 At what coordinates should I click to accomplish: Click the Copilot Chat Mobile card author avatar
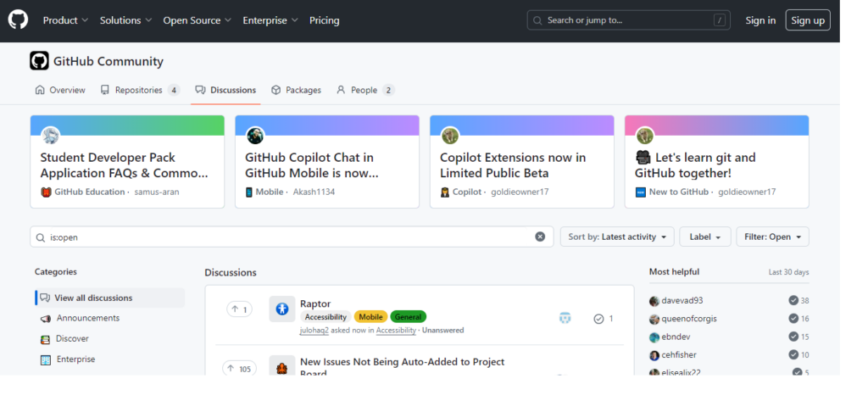point(255,136)
